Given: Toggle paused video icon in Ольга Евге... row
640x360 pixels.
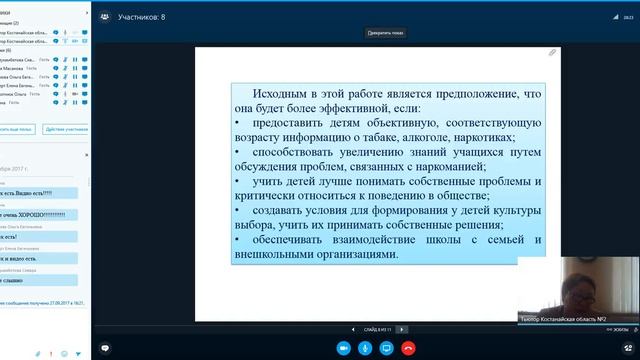Looking at the screenshot, I should click(x=75, y=77).
